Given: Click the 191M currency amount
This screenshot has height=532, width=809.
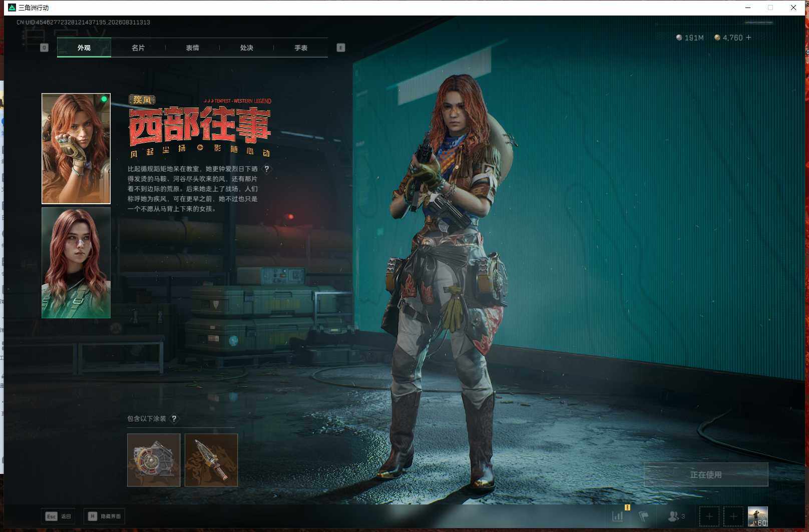Looking at the screenshot, I should pos(694,38).
